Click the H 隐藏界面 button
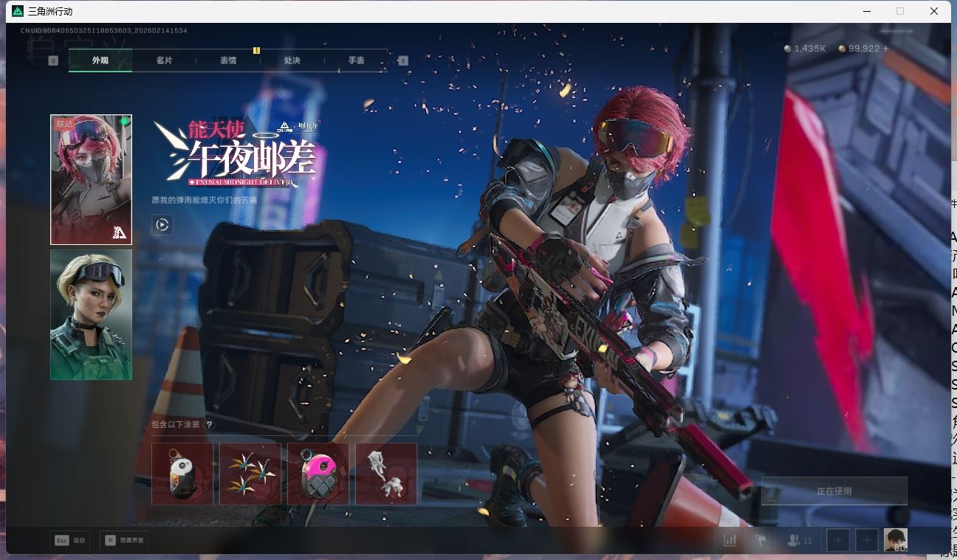The width and height of the screenshot is (957, 560). pos(124,540)
